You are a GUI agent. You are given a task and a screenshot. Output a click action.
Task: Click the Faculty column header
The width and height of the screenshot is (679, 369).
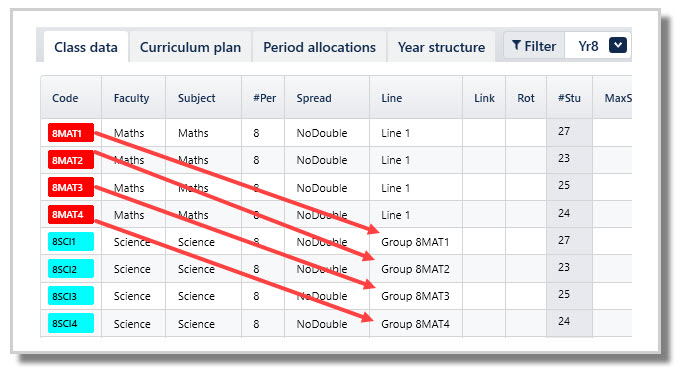coord(133,98)
